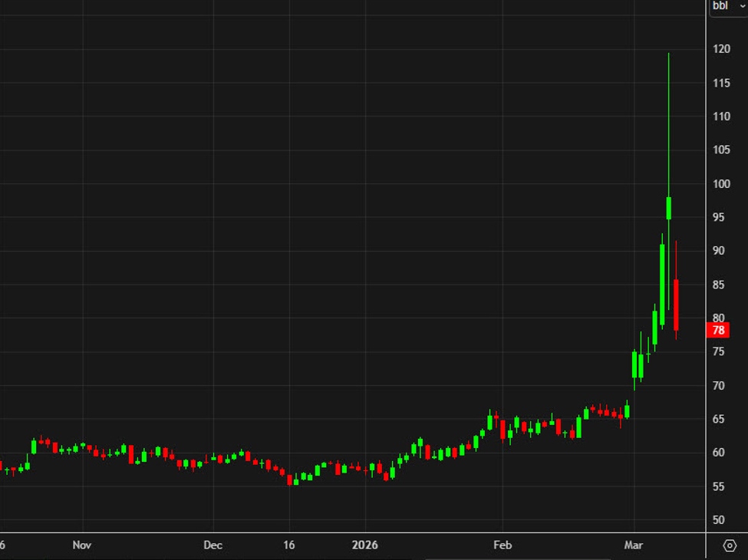Image resolution: width=748 pixels, height=560 pixels.
Task: Click the 16 date label on time axis
Action: [x=288, y=545]
